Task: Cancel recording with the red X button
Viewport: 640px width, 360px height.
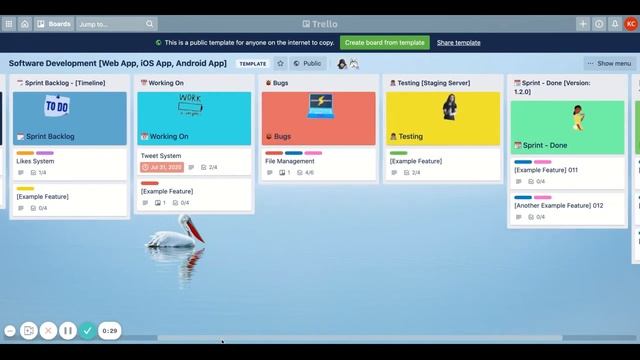Action: (x=48, y=331)
